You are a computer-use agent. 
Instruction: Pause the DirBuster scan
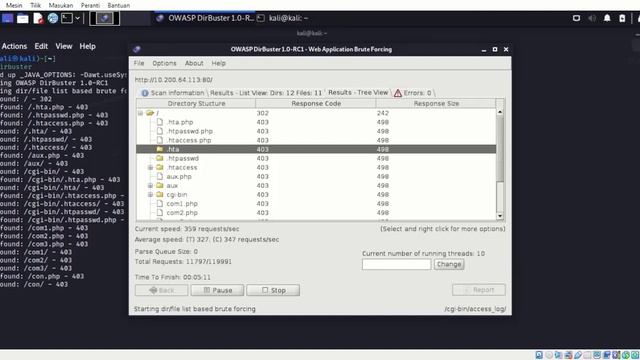[217, 290]
